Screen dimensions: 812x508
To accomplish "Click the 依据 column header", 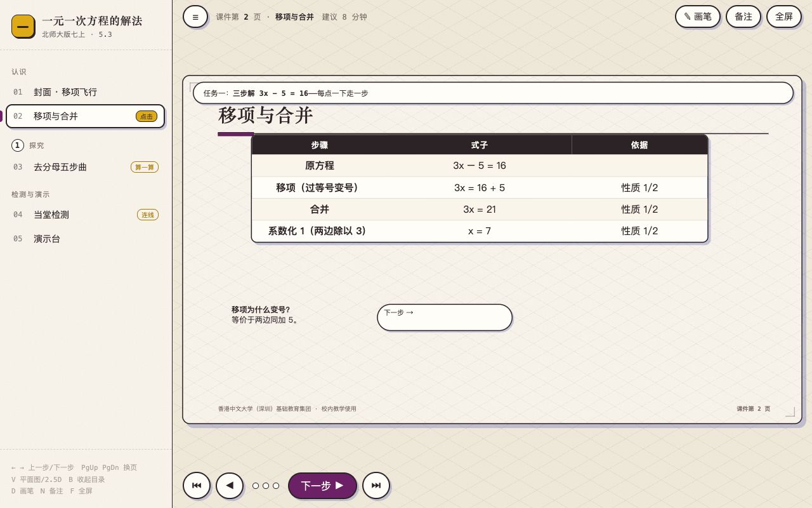I will tap(639, 145).
